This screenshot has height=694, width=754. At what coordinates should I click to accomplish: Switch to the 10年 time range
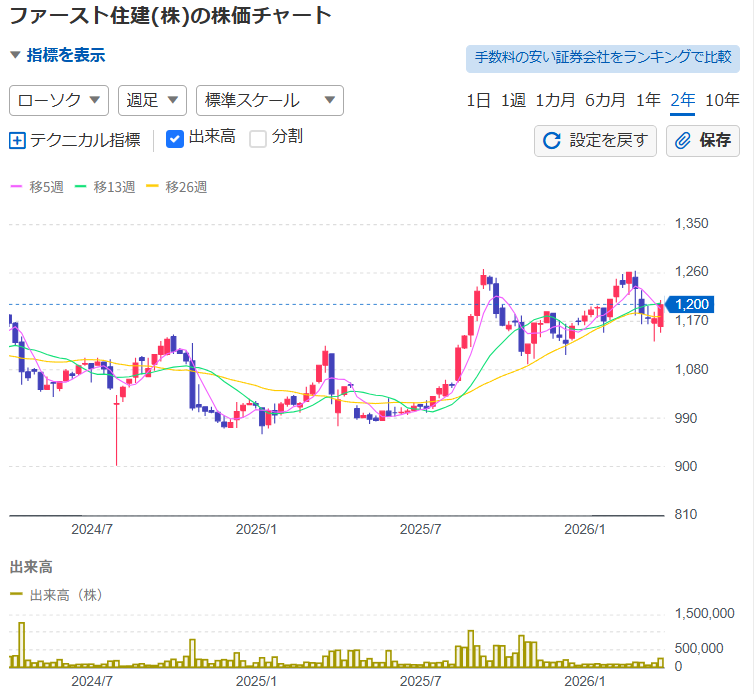722,100
